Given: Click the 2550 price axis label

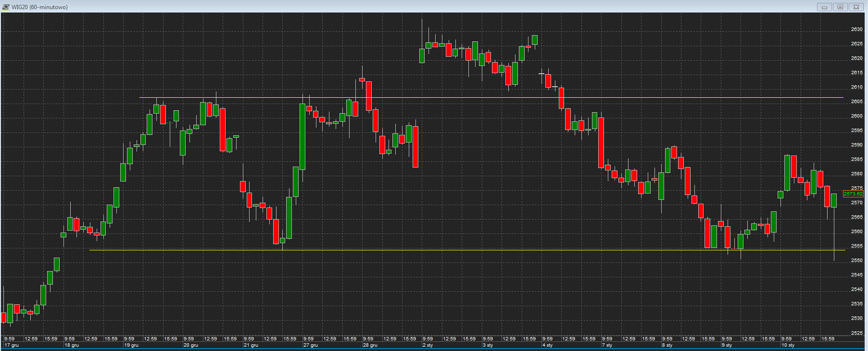Looking at the screenshot, I should click(856, 260).
